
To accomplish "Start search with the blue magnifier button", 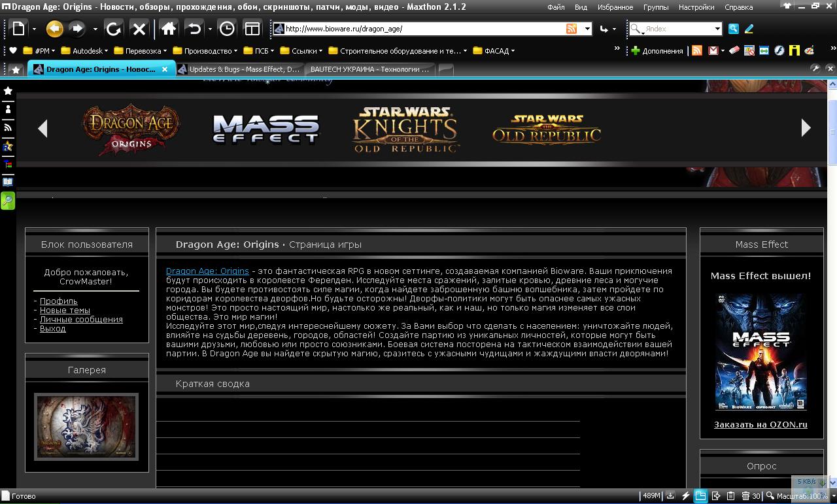I will click(x=734, y=29).
